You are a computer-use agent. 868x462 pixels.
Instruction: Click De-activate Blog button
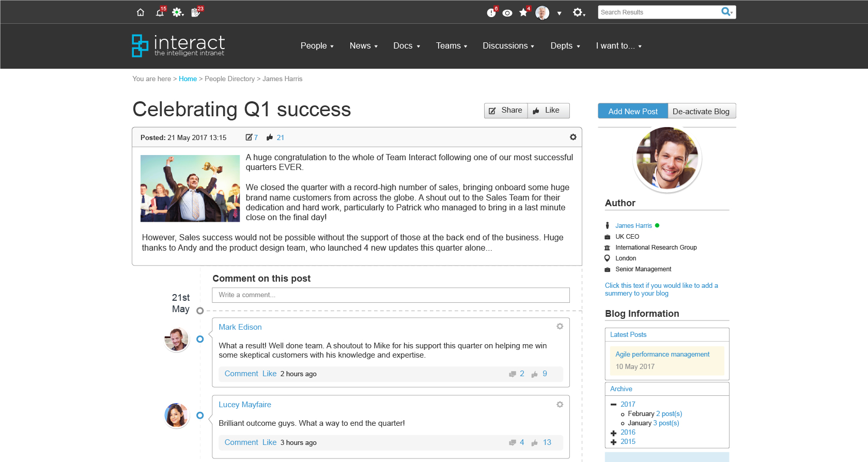701,111
